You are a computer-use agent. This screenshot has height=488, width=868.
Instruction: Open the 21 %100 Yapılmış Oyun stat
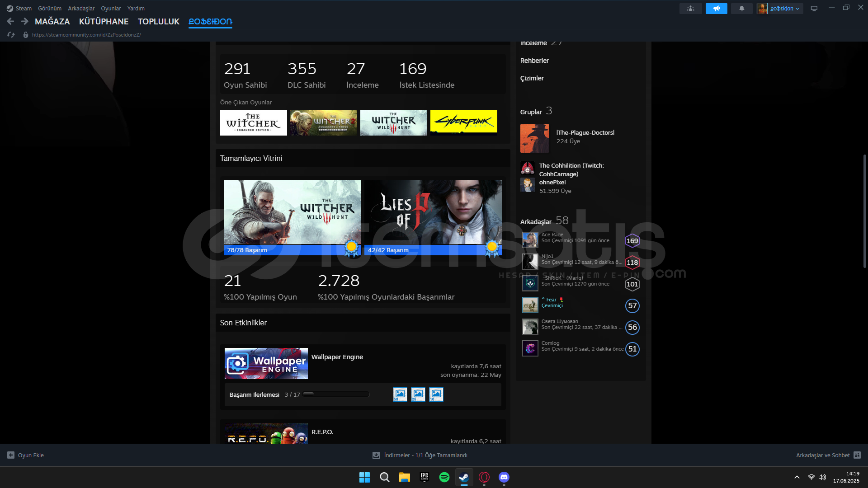pos(260,287)
